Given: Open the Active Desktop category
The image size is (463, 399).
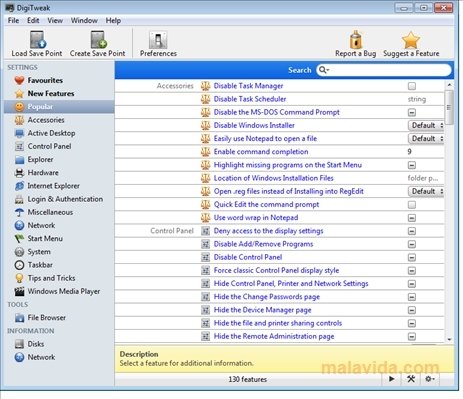Looking at the screenshot, I should click(51, 133).
